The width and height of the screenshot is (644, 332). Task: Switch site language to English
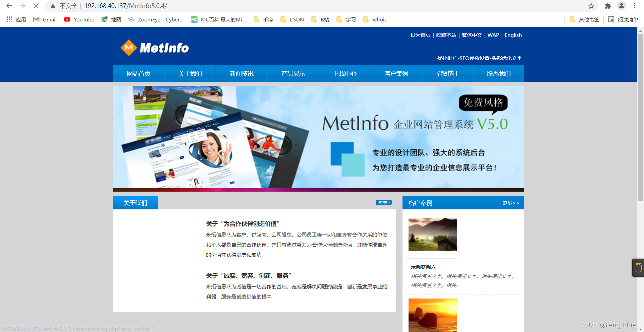click(x=513, y=35)
